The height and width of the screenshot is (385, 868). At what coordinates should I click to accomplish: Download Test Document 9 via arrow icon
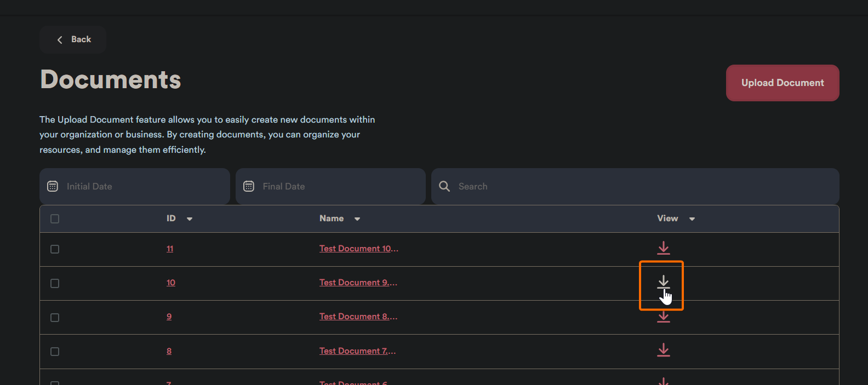click(663, 282)
